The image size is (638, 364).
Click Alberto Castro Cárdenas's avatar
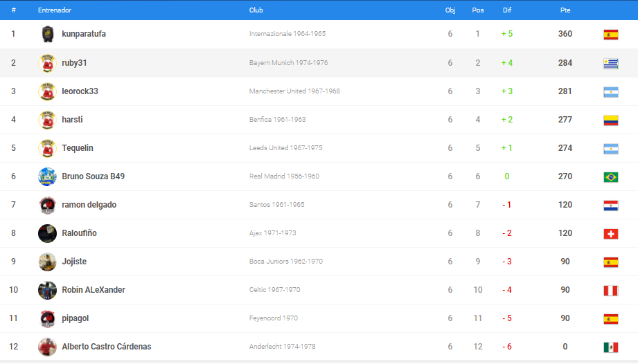pyautogui.click(x=47, y=347)
